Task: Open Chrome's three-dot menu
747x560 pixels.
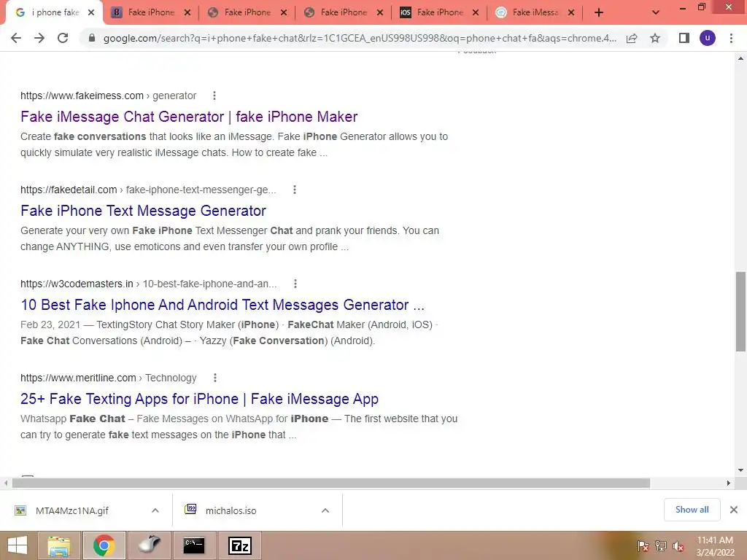Action: click(x=731, y=38)
